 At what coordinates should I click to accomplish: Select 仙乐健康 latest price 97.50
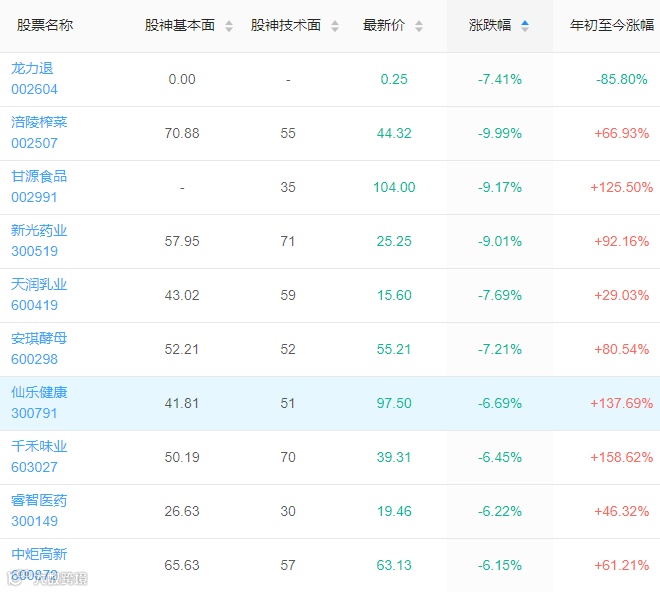click(394, 403)
